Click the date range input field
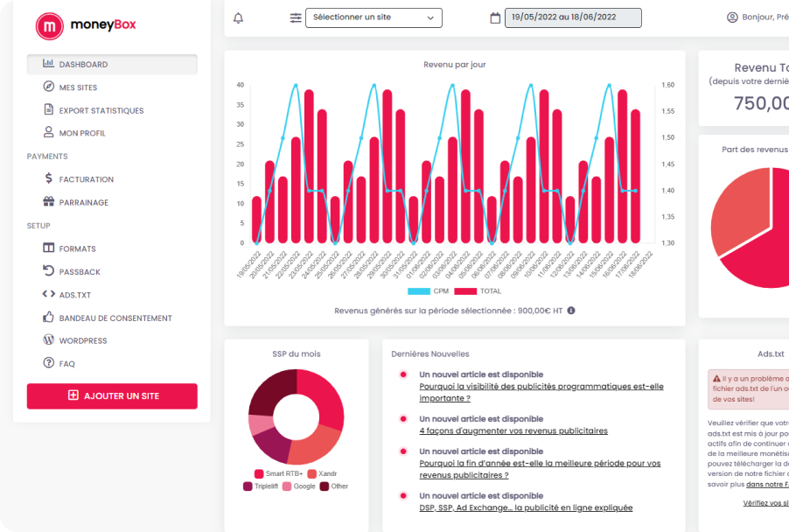Screen dimensions: 789x532 [x=573, y=17]
